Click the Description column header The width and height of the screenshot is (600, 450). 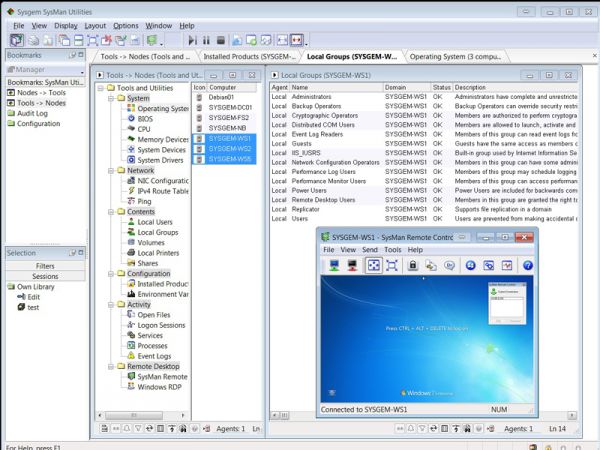515,87
